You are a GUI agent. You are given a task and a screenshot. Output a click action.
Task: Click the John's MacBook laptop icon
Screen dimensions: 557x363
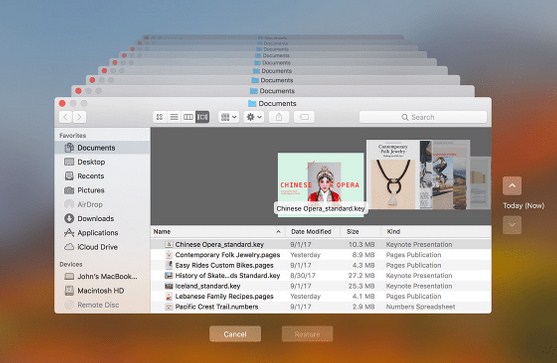[69, 276]
